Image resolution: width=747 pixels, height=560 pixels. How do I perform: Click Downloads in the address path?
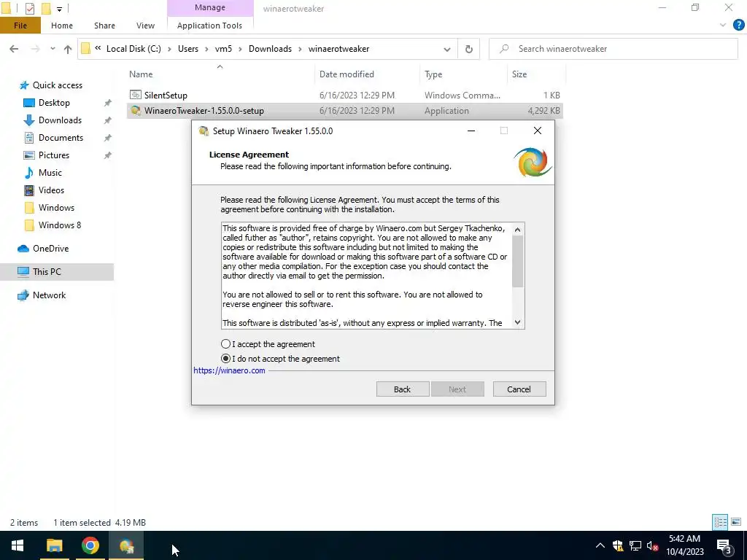coord(270,49)
